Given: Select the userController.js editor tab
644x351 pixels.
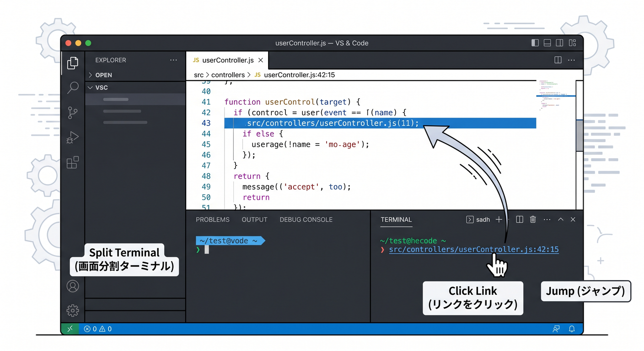Looking at the screenshot, I should (227, 60).
